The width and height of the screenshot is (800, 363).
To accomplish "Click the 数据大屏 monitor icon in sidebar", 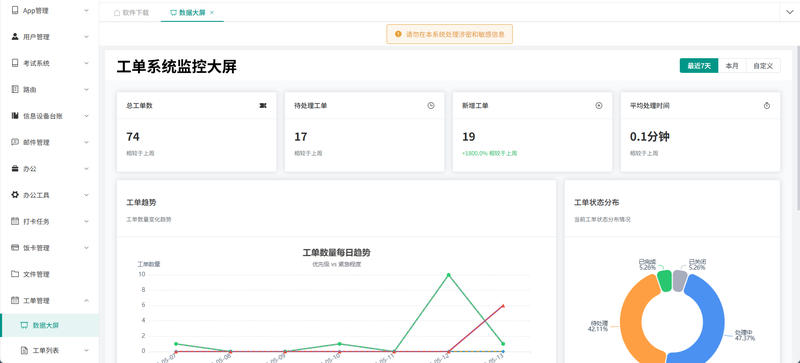I will (x=24, y=325).
